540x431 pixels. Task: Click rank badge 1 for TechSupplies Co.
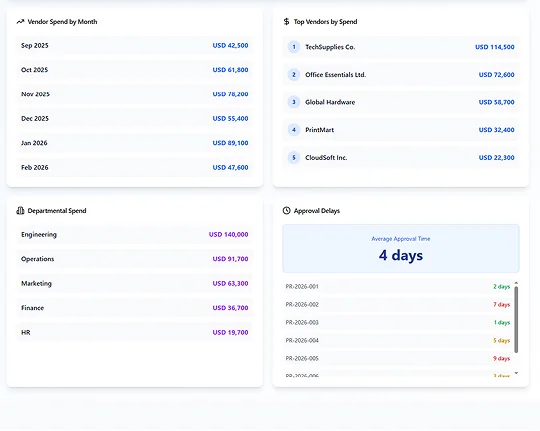coord(294,47)
